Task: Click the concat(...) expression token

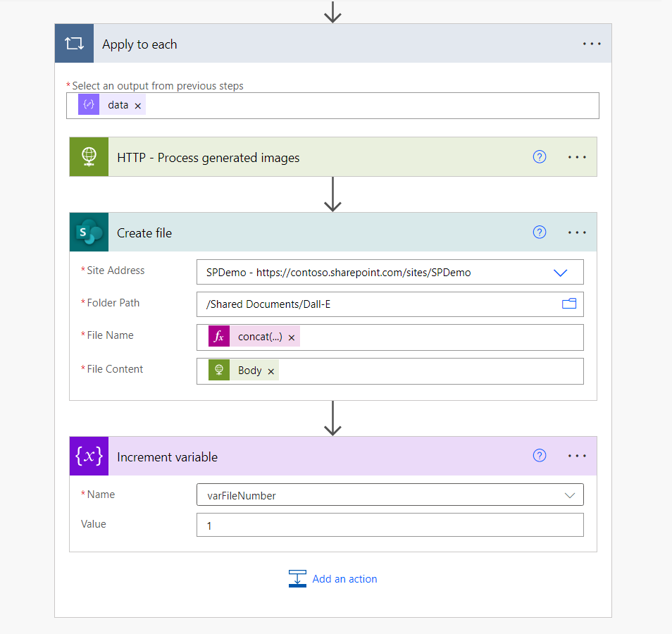Action: click(259, 337)
